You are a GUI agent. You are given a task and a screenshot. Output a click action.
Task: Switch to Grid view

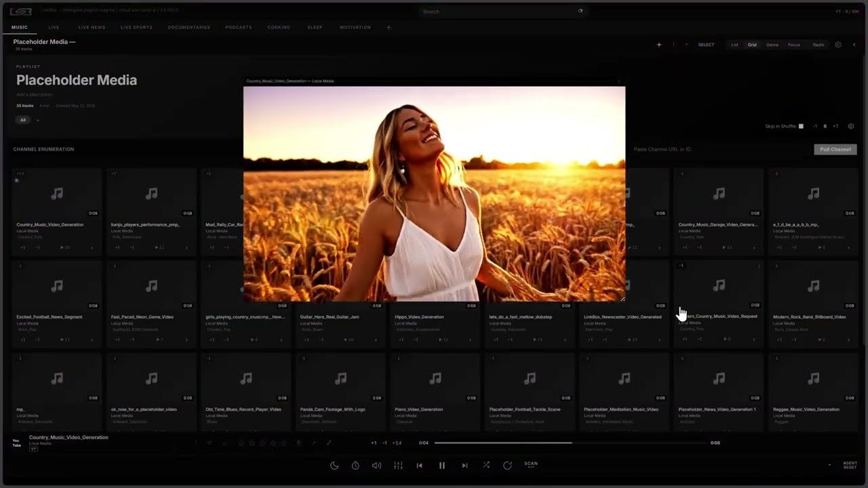click(752, 45)
